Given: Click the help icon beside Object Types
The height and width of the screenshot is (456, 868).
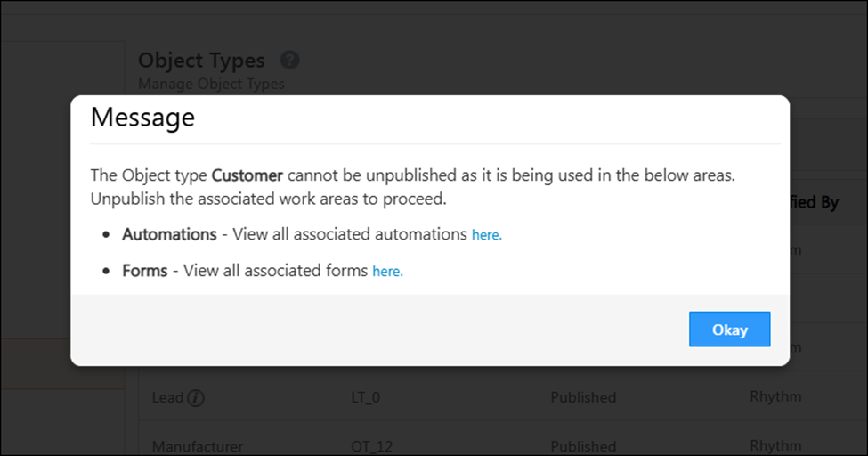Looking at the screenshot, I should (x=289, y=61).
